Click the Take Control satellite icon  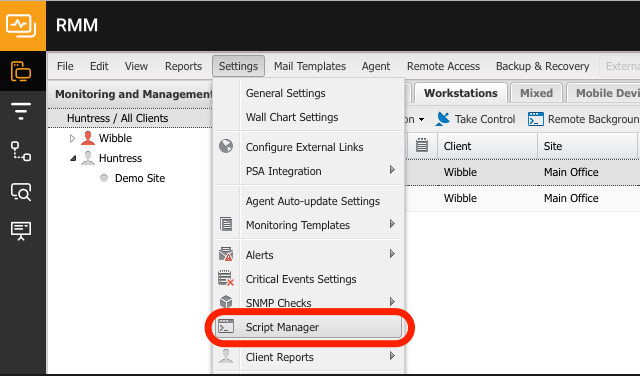click(x=442, y=119)
